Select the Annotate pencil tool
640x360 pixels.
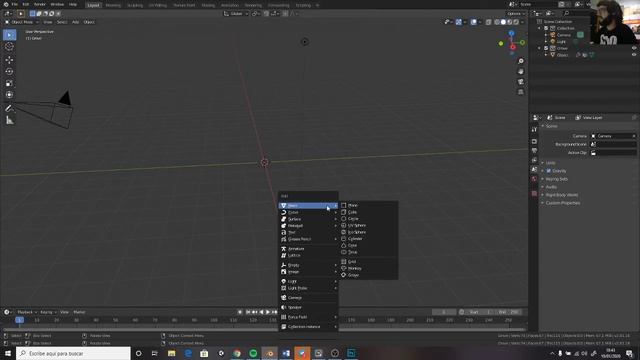[9, 108]
